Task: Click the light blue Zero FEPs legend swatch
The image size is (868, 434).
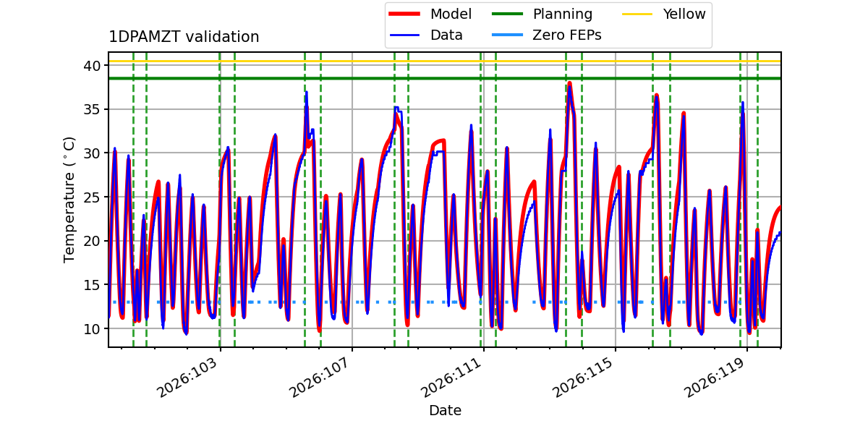Action: click(x=508, y=35)
